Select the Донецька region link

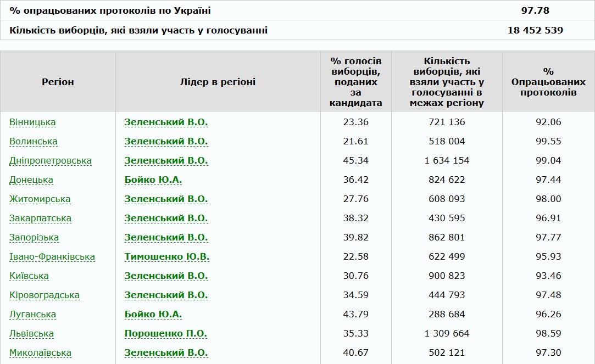[31, 180]
